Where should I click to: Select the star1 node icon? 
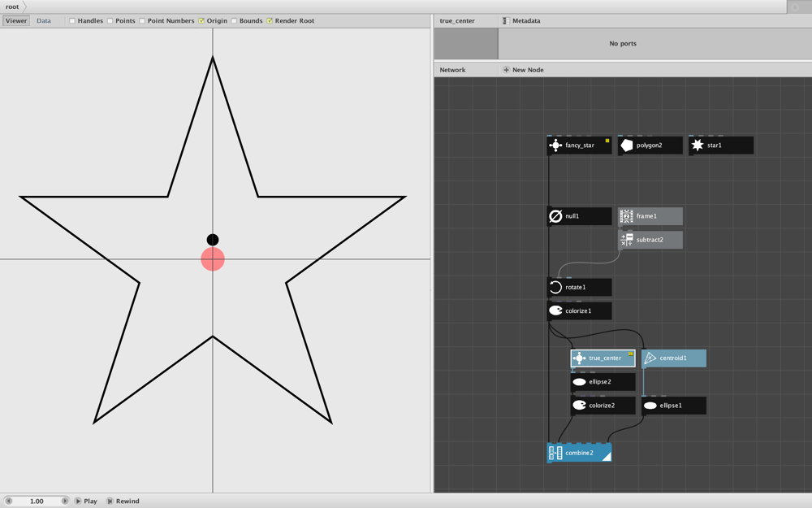pyautogui.click(x=698, y=145)
